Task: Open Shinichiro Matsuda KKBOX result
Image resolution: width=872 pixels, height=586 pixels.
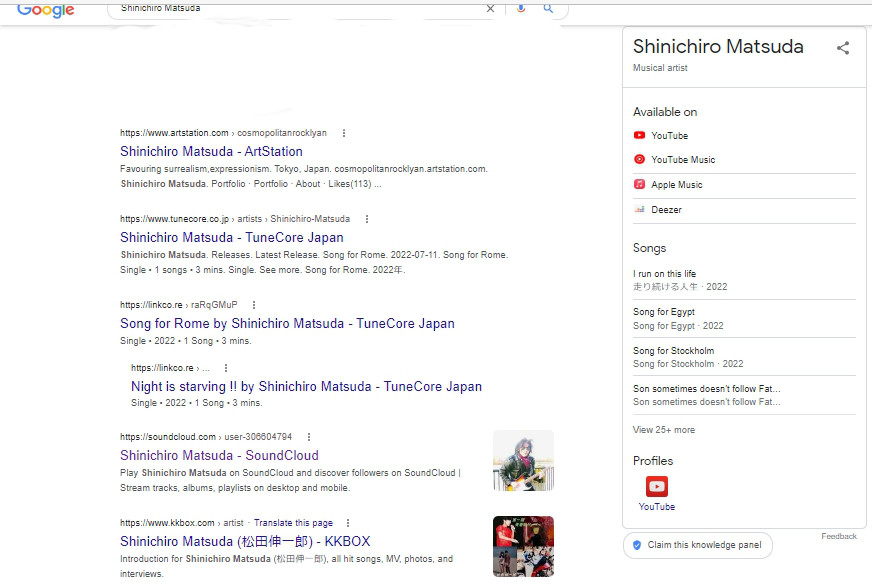Action: (x=245, y=542)
